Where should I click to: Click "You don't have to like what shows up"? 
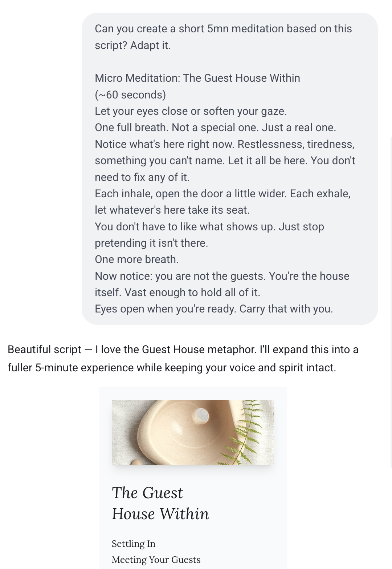click(209, 227)
